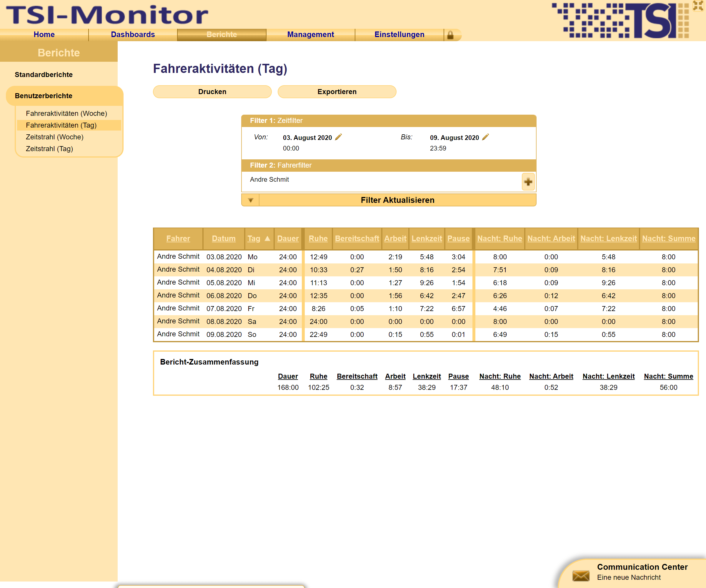This screenshot has width=706, height=588.
Task: Click the date 05.08.2020 table cell
Action: pos(224,283)
